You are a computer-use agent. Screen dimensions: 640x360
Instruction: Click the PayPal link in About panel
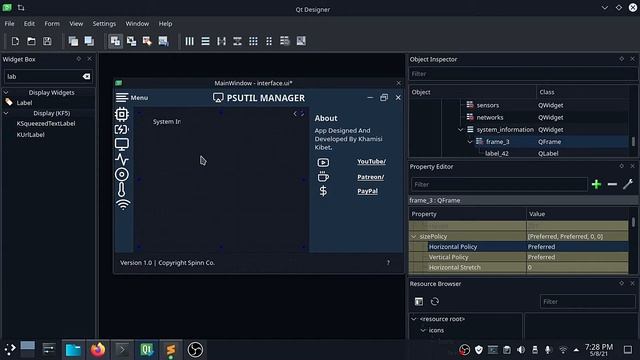367,191
